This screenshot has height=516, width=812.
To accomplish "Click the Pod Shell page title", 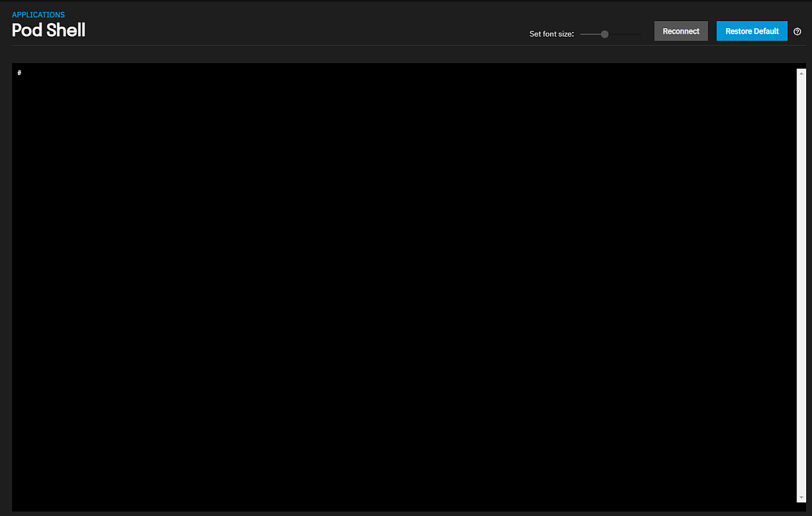I will point(49,30).
